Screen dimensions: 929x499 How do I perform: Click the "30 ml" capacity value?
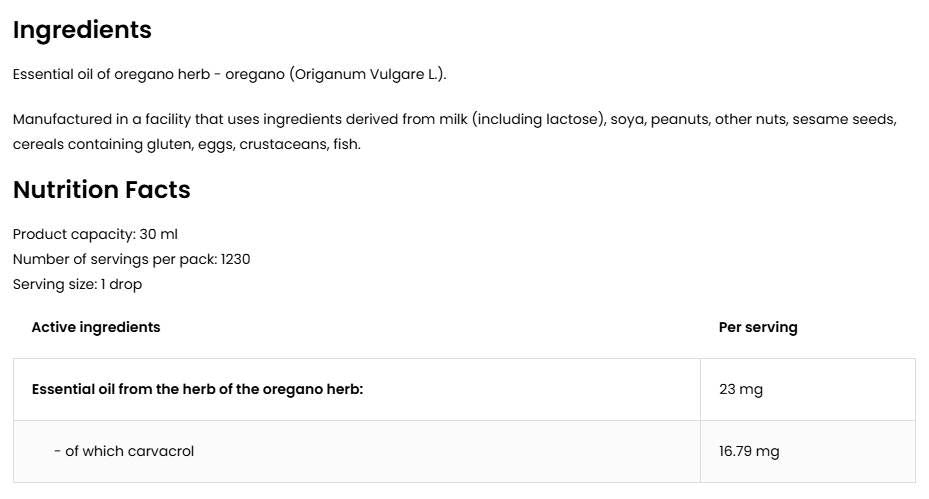pyautogui.click(x=159, y=234)
